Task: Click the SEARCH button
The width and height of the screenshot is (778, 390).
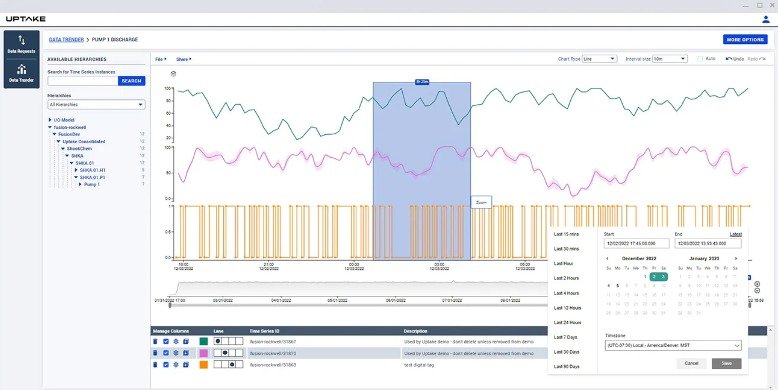Action: pyautogui.click(x=131, y=81)
